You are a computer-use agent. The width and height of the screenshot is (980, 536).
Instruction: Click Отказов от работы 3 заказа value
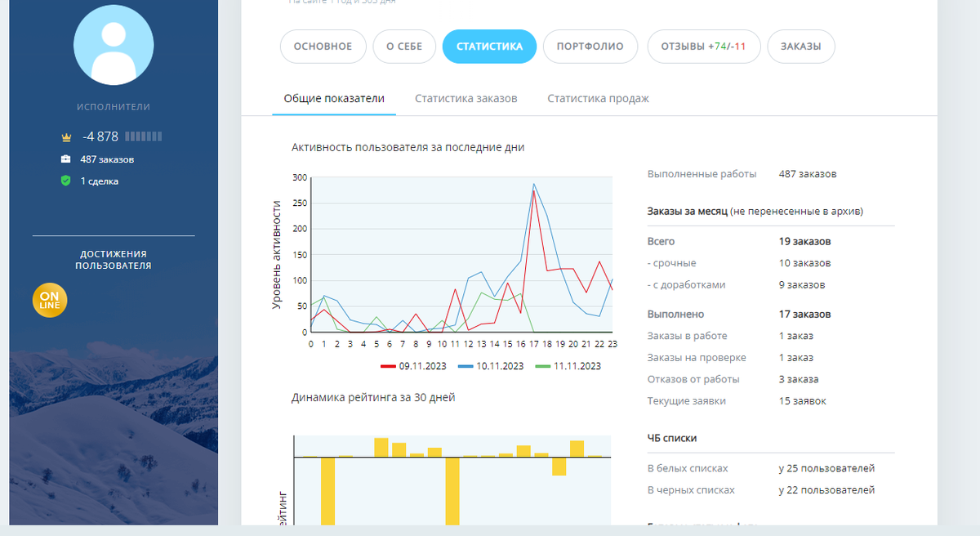point(799,379)
